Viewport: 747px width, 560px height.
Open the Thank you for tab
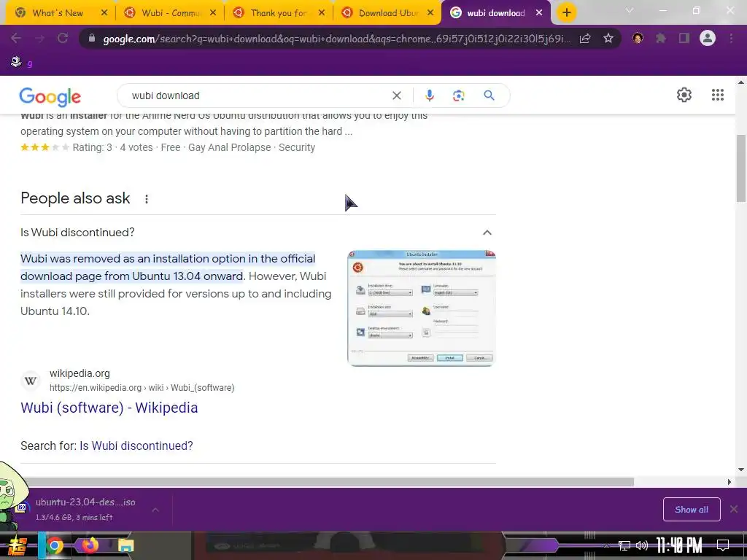[279, 13]
